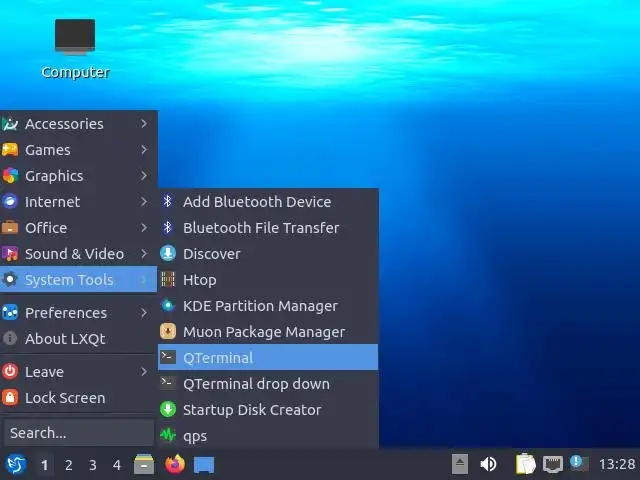Viewport: 640px width, 480px height.
Task: Launch the file manager from the panel
Action: click(144, 464)
